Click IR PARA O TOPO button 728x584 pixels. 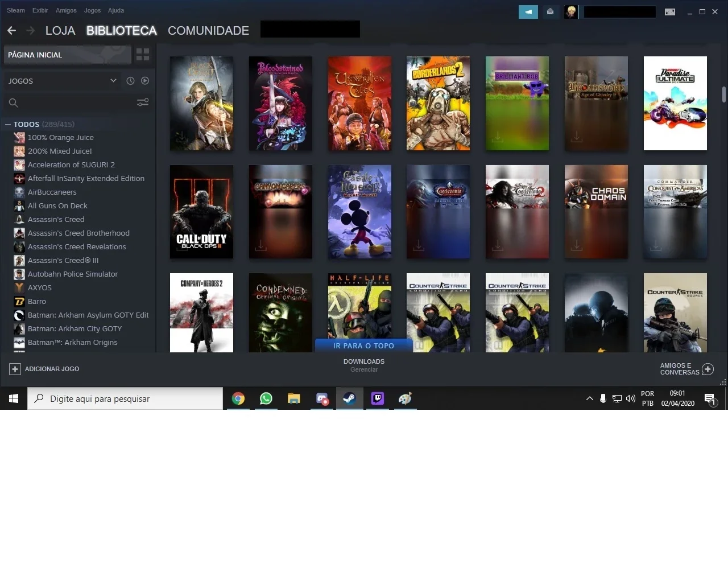(363, 346)
